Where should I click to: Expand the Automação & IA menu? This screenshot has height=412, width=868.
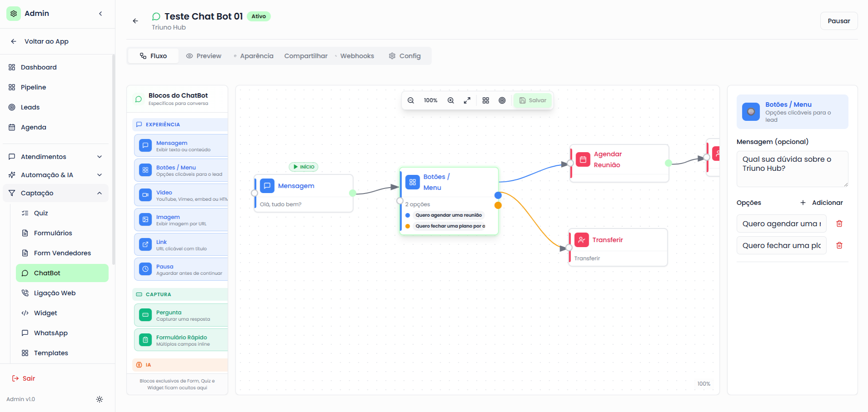[55, 175]
